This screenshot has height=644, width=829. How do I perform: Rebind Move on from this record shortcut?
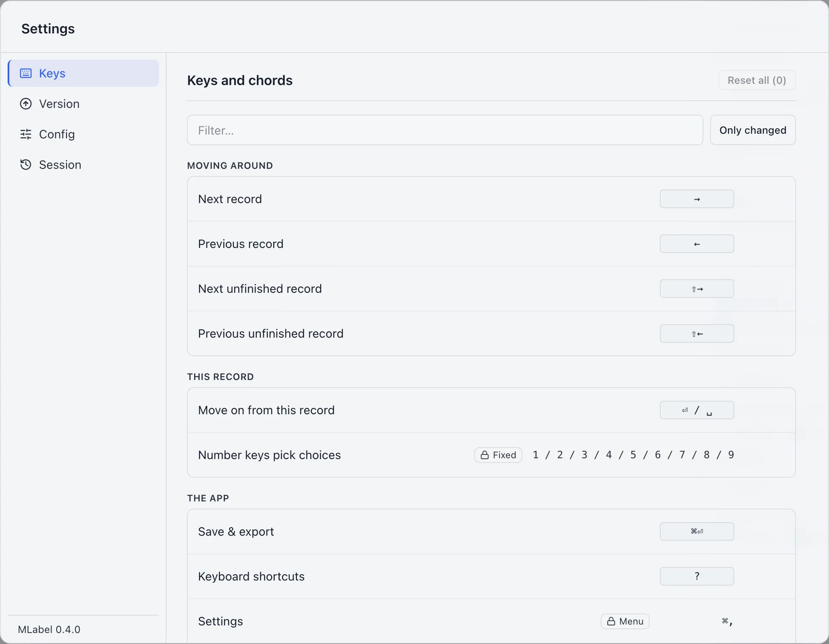(x=697, y=410)
